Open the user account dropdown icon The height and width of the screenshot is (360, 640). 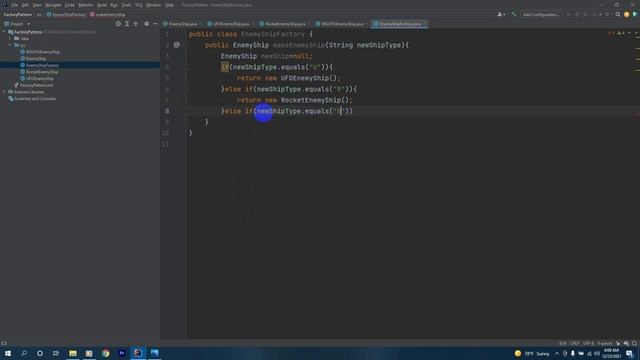pos(501,15)
